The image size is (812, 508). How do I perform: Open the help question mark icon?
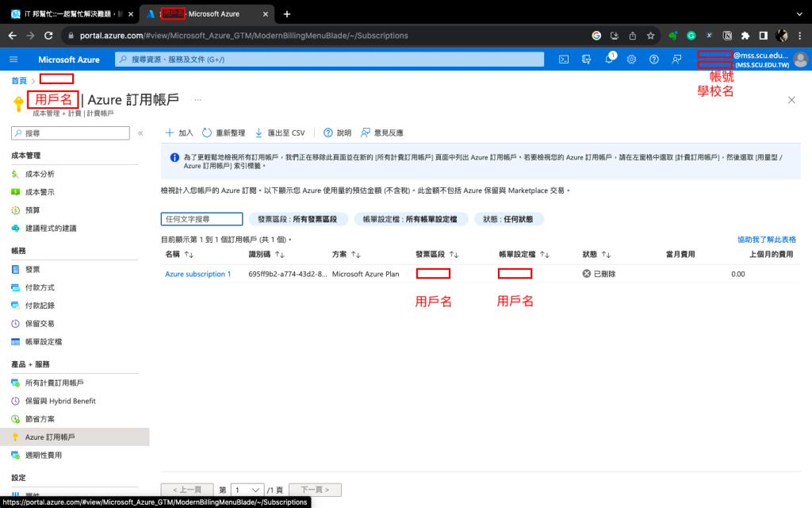[x=654, y=60]
